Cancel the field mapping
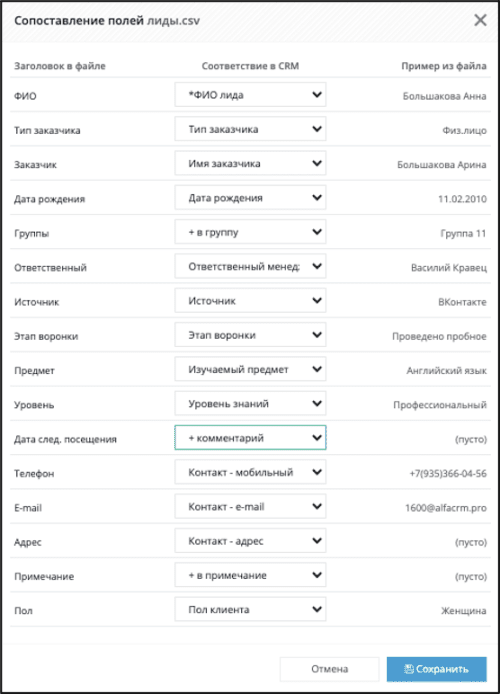Viewport: 500px width, 694px height. (330, 669)
